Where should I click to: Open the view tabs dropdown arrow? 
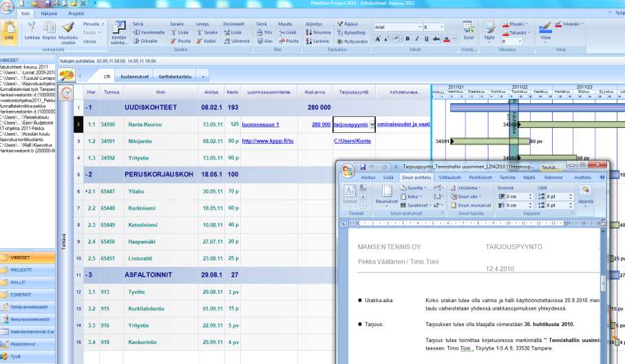point(203,76)
